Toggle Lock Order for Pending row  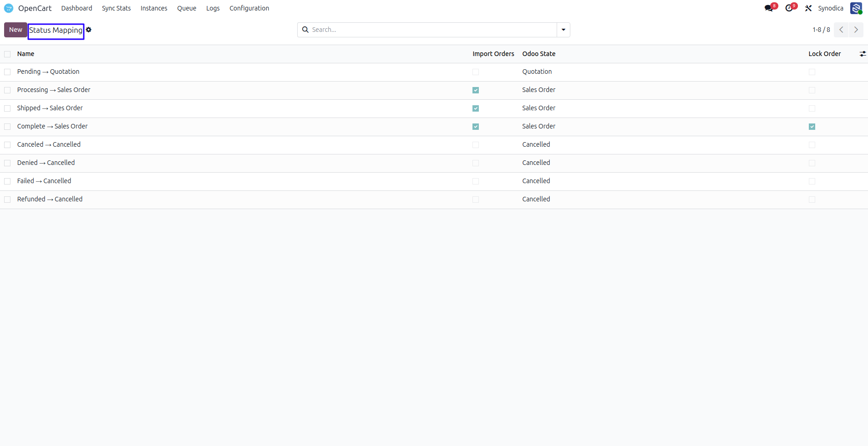pyautogui.click(x=812, y=72)
